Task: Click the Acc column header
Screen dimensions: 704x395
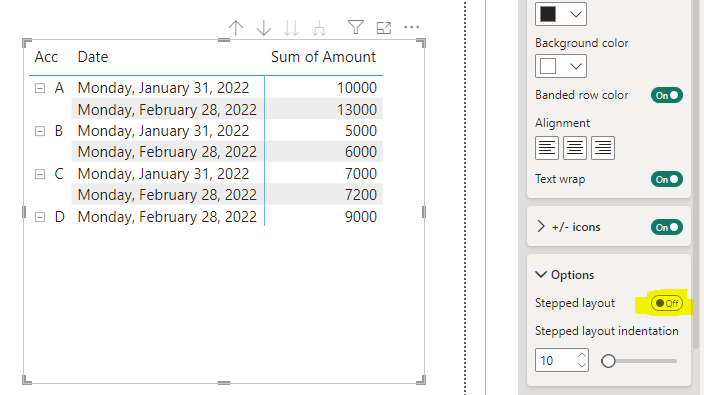Action: 46,57
